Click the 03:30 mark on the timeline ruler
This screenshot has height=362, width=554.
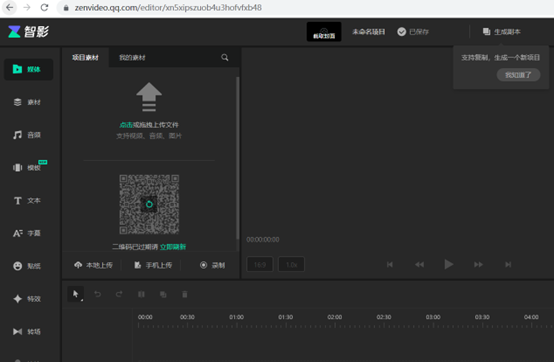(x=482, y=317)
